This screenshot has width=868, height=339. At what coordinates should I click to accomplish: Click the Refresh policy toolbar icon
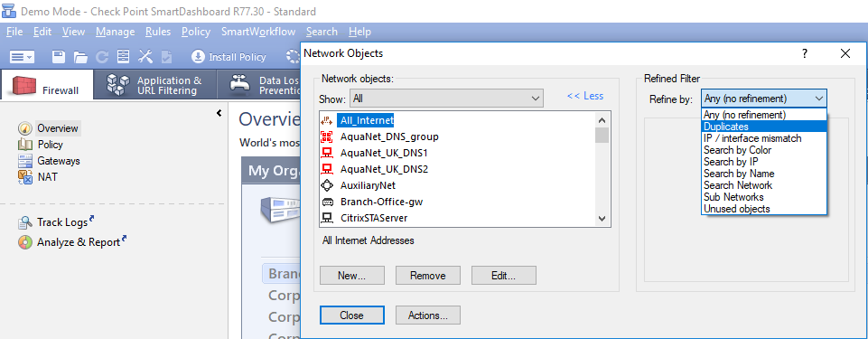(x=102, y=56)
